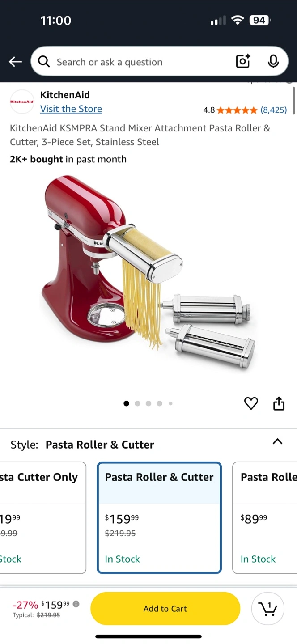
Task: Tap the magnifying glass search icon
Action: click(44, 62)
